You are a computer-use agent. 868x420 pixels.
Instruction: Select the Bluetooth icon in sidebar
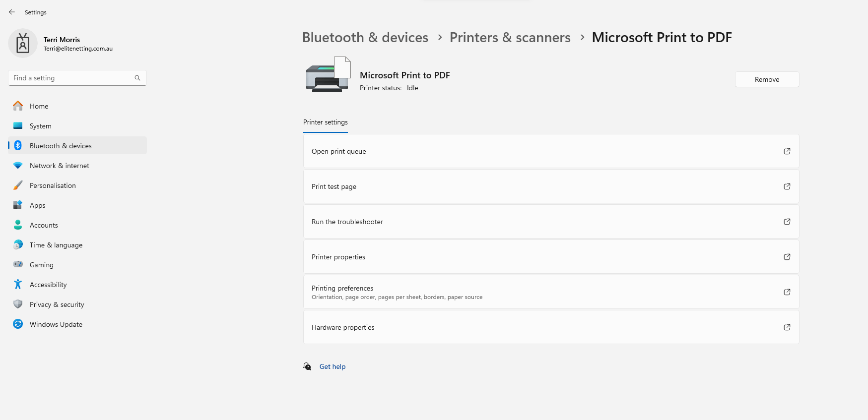18,145
